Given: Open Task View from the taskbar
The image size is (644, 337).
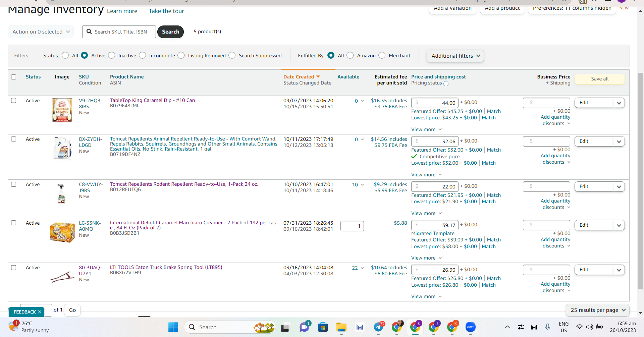Looking at the screenshot, I should coord(285,327).
